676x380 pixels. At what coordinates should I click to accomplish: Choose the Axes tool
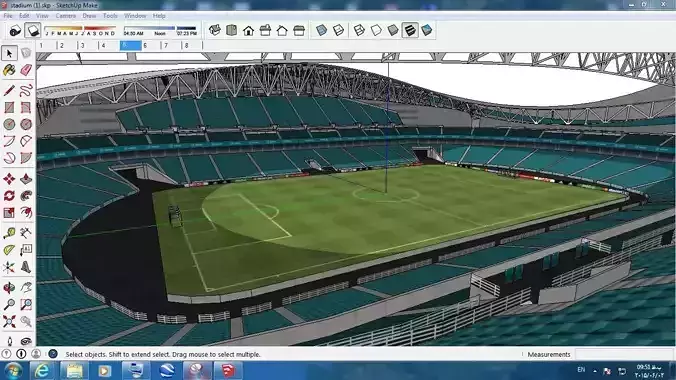pos(9,267)
